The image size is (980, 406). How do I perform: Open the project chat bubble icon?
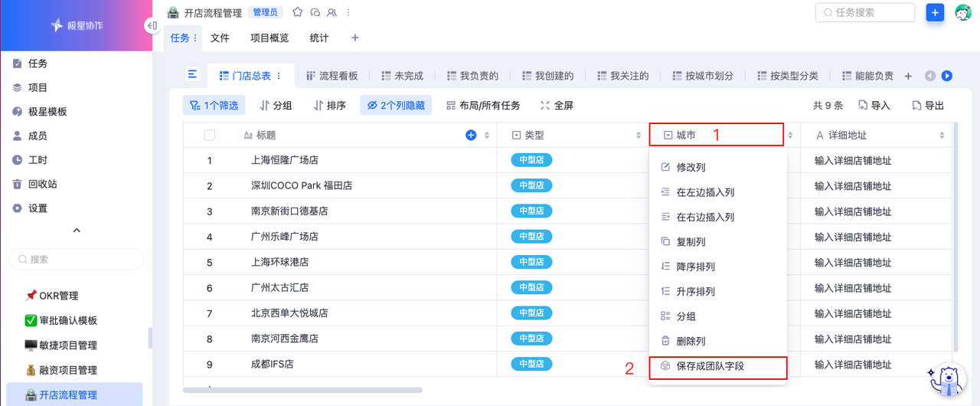[x=315, y=12]
